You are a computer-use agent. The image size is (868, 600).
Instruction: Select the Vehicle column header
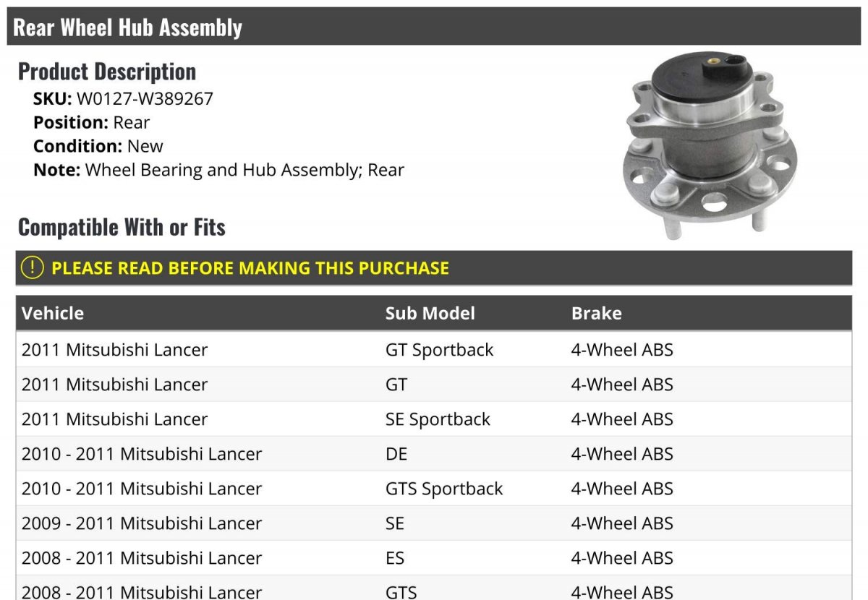[53, 313]
